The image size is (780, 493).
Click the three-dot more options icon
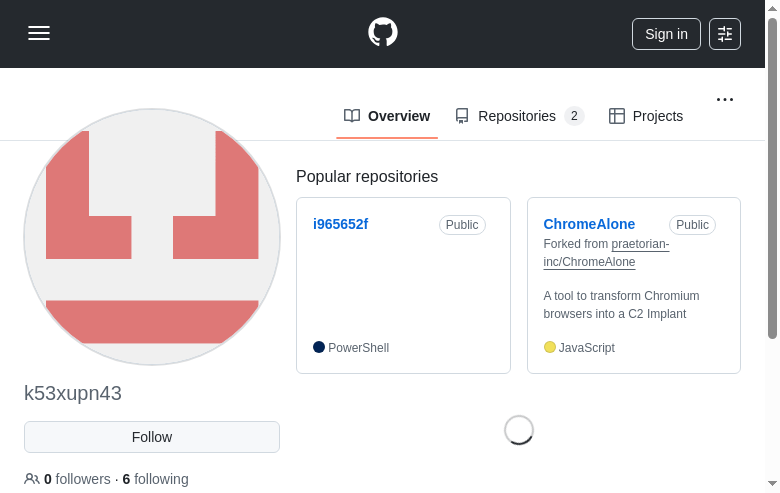coord(725,99)
